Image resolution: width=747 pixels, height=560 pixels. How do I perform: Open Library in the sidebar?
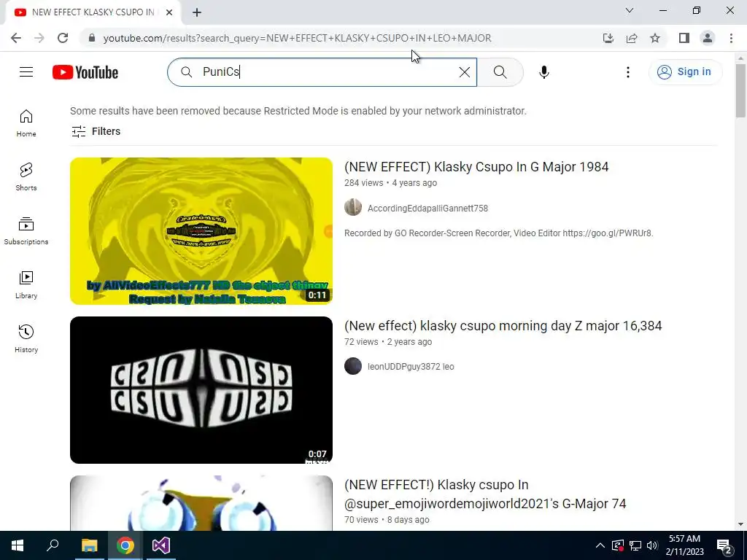pos(26,285)
